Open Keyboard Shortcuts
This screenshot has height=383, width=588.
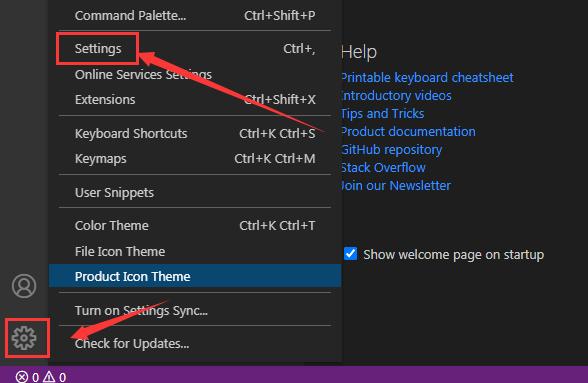click(195, 134)
